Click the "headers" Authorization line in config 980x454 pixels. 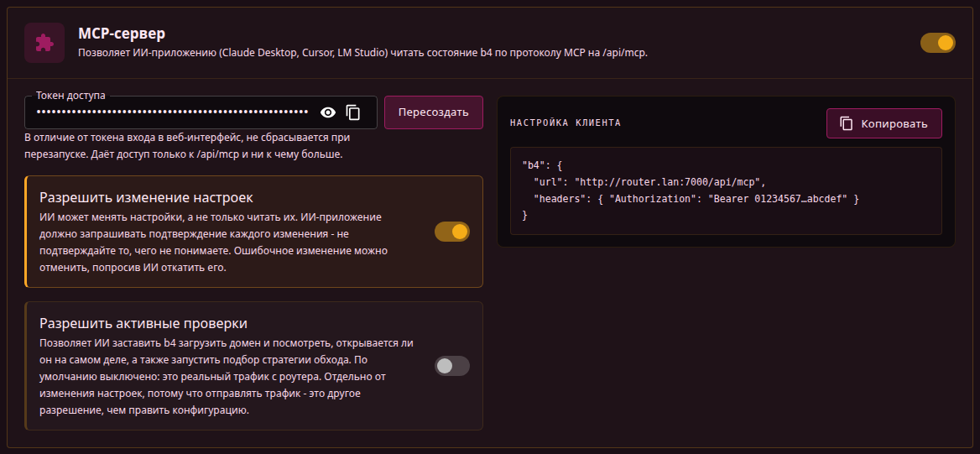click(x=696, y=199)
